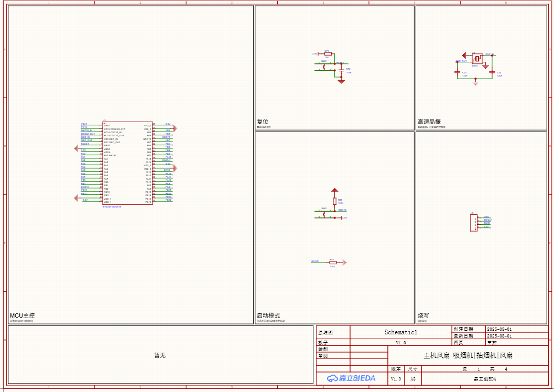Viewport: 554px width, 392px height.
Task: Click the ground symbol at MCU VSSA pin
Action: point(77,148)
